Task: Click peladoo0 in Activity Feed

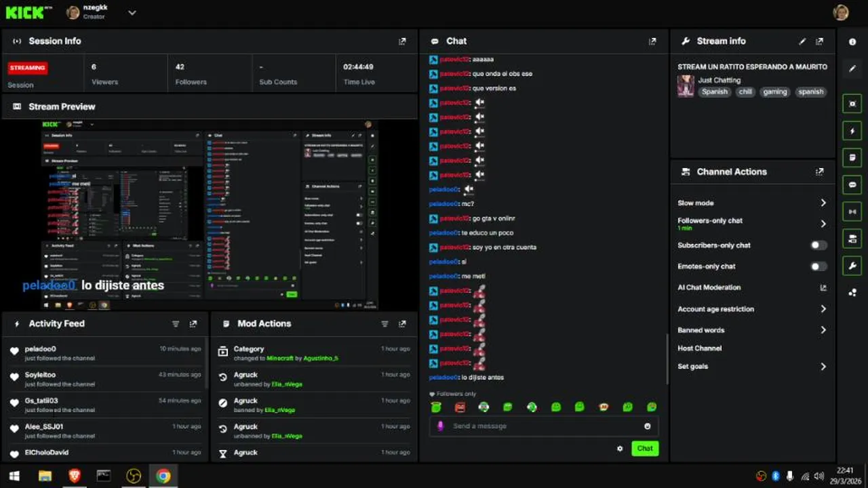Action: (40, 349)
